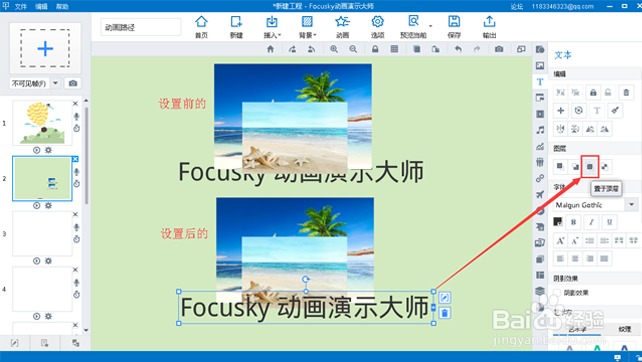This screenshot has width=642, height=362.
Task: Click the add new frame plus box
Action: point(45,48)
